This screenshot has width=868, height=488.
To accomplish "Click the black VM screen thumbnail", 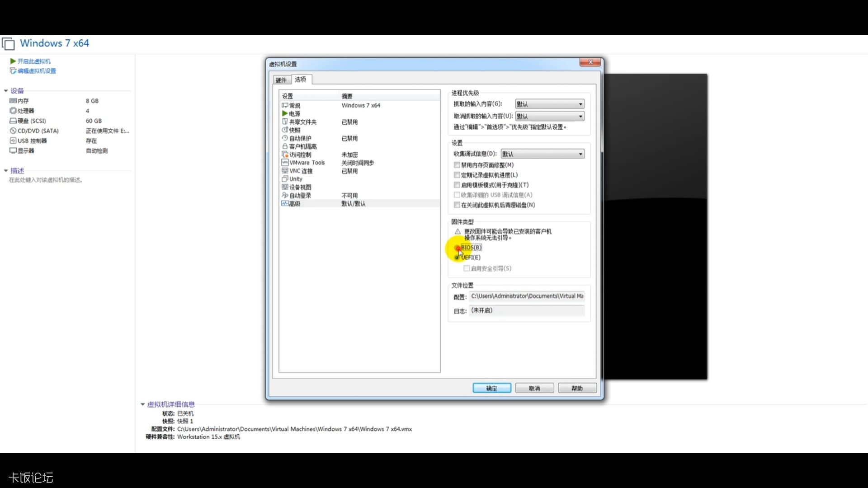I will coord(656,227).
